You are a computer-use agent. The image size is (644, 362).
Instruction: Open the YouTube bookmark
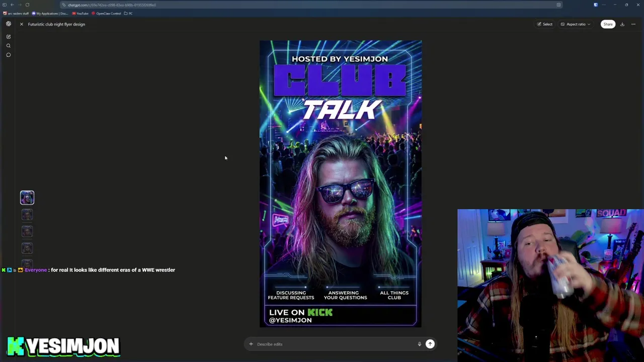pos(80,14)
